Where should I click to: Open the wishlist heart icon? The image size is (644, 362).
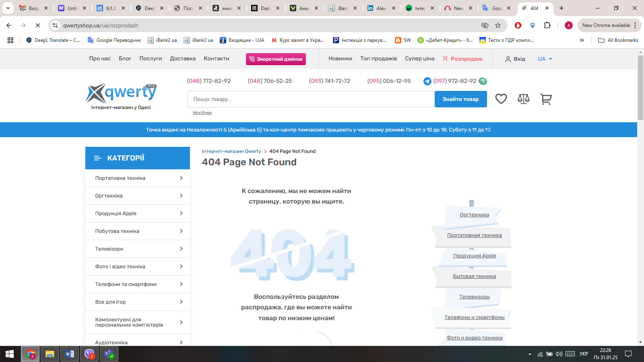click(501, 99)
